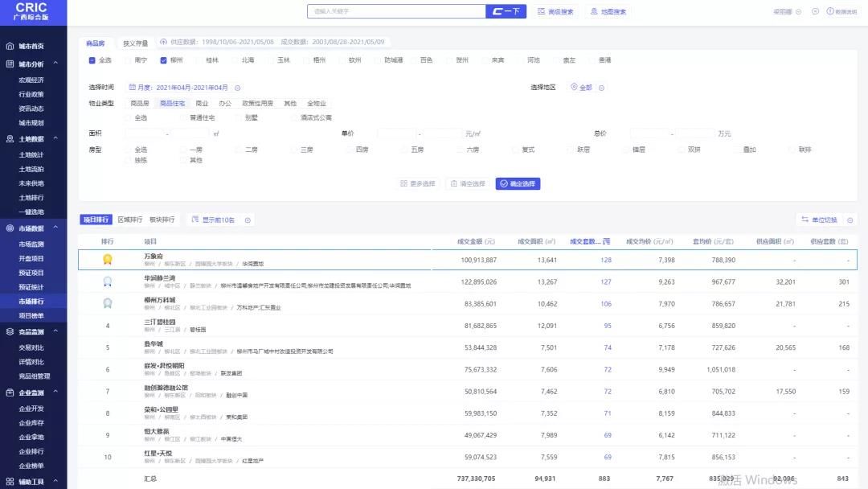
Task: Collapse the 企业监测 section chevron
Action: click(x=56, y=392)
